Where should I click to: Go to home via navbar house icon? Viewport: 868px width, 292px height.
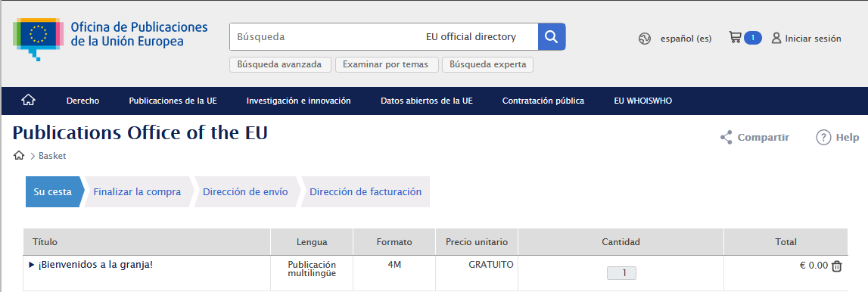(28, 100)
